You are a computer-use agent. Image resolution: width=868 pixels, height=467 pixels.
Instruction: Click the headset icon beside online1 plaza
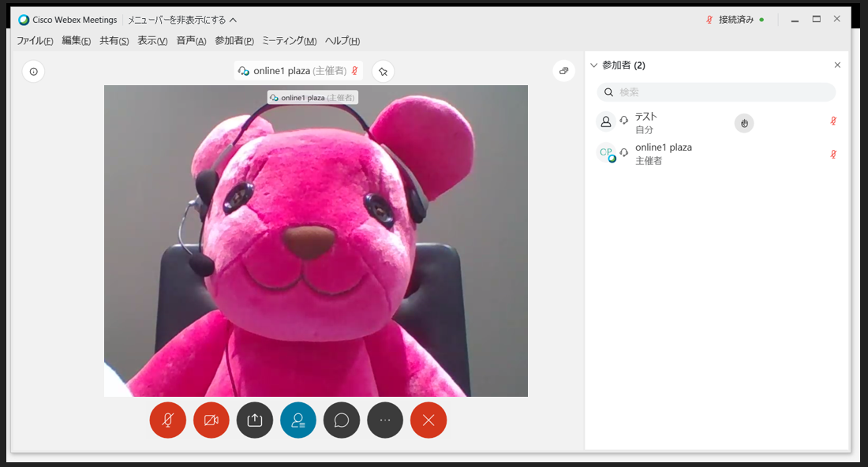pos(624,152)
